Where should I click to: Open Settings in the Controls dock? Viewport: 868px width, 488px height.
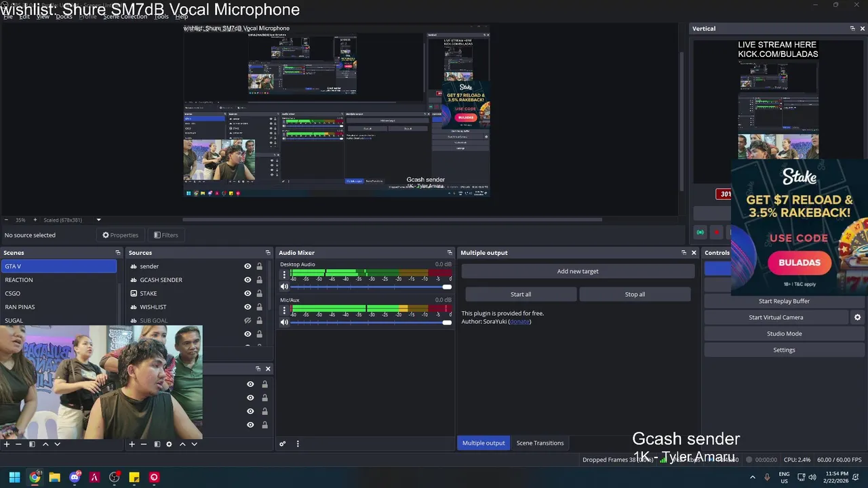coord(784,350)
